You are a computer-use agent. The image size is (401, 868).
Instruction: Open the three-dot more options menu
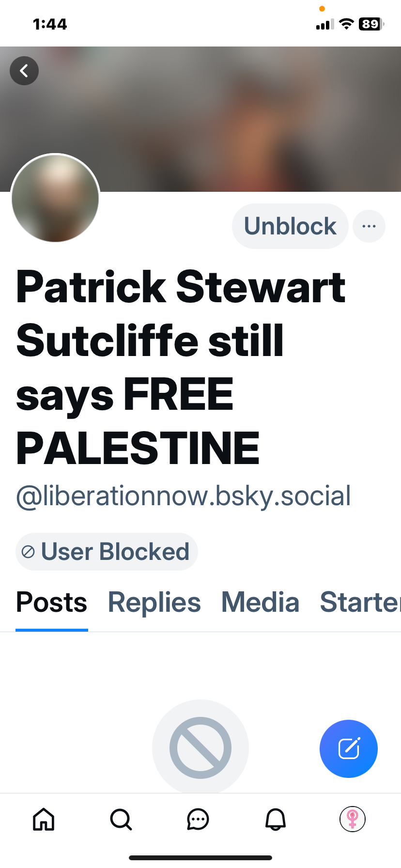coord(369,226)
